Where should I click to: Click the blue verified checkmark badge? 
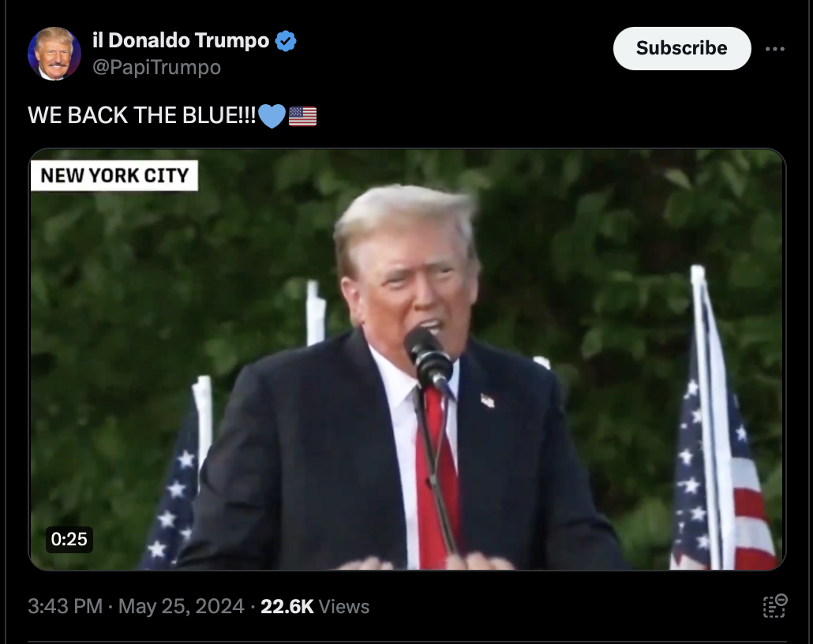tap(285, 40)
